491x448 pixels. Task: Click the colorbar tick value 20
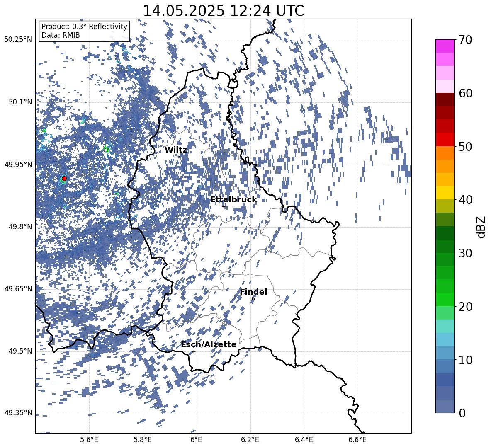pos(465,307)
